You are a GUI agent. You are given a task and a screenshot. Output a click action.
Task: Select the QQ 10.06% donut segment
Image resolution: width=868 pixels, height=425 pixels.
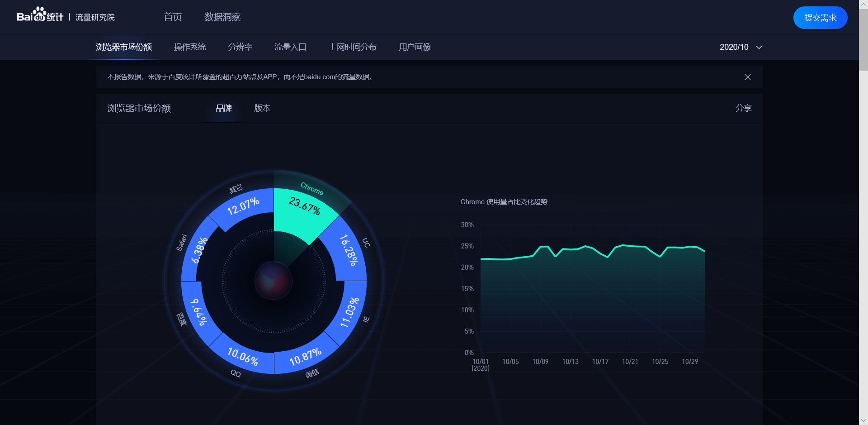click(243, 356)
